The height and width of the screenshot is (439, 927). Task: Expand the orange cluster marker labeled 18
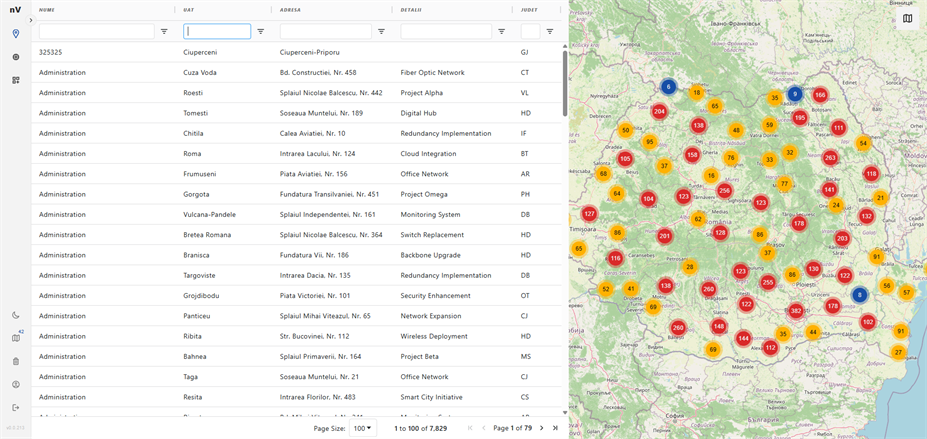[697, 93]
